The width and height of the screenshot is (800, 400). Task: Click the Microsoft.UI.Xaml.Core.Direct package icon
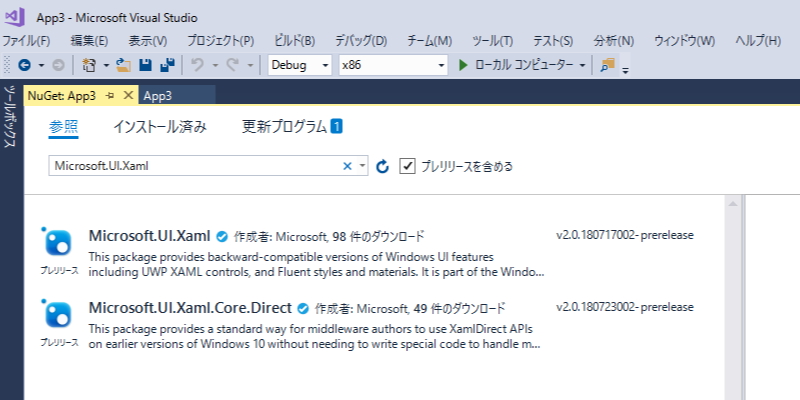58,314
